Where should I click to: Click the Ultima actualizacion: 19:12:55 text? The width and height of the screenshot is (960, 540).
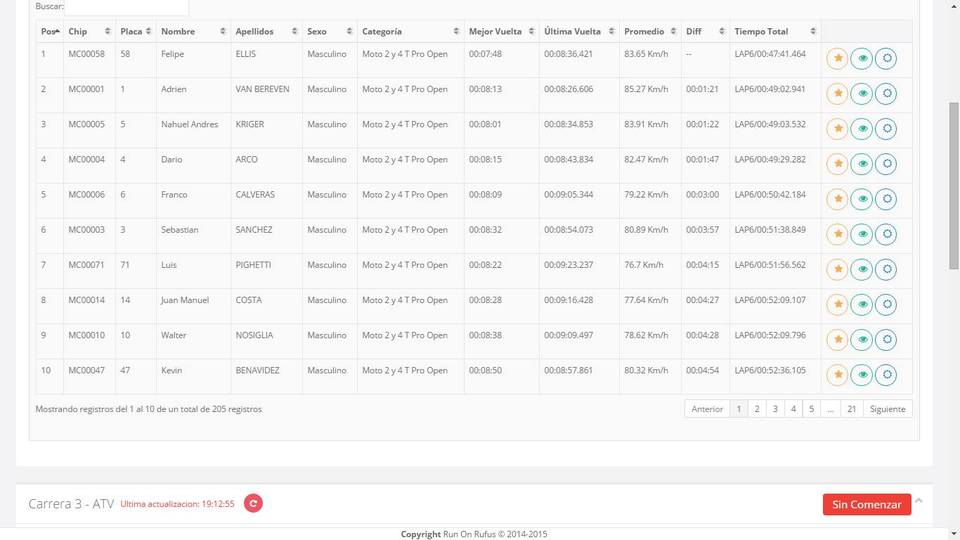178,504
